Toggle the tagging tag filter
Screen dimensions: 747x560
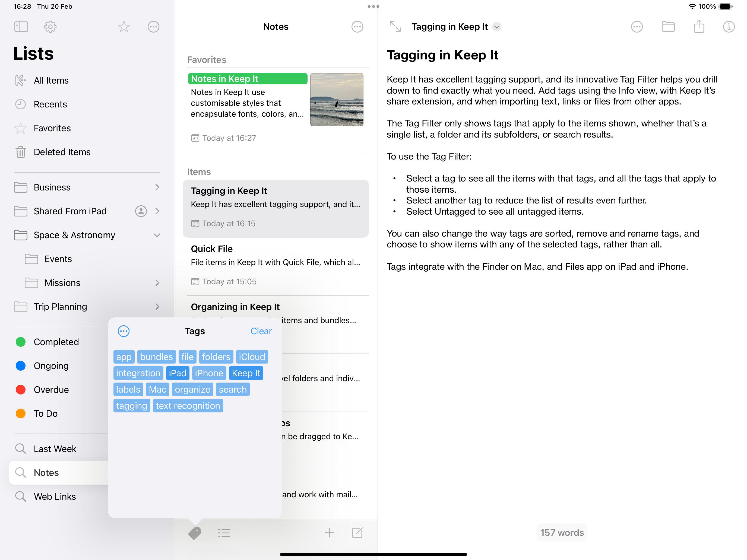click(x=132, y=405)
